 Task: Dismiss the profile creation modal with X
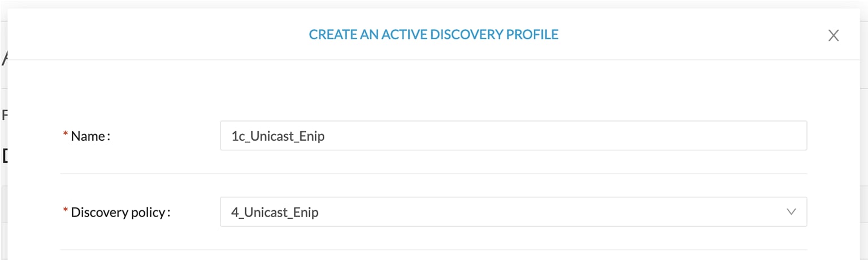point(833,36)
